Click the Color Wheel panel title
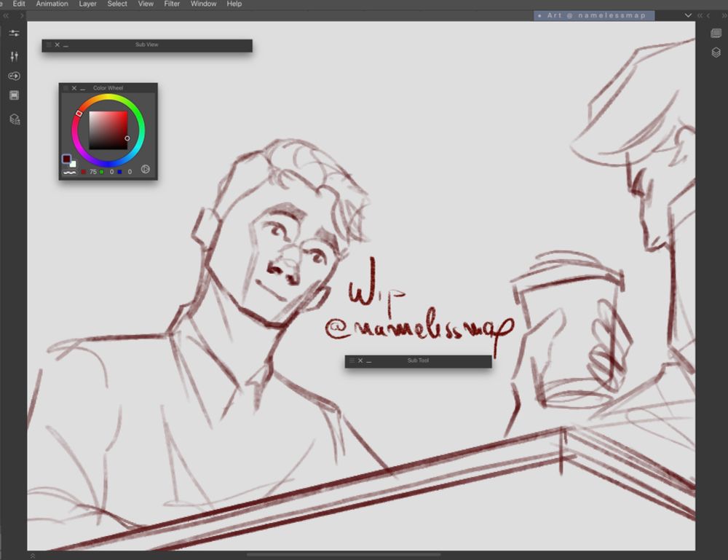Viewport: 728px width, 560px height. [108, 88]
